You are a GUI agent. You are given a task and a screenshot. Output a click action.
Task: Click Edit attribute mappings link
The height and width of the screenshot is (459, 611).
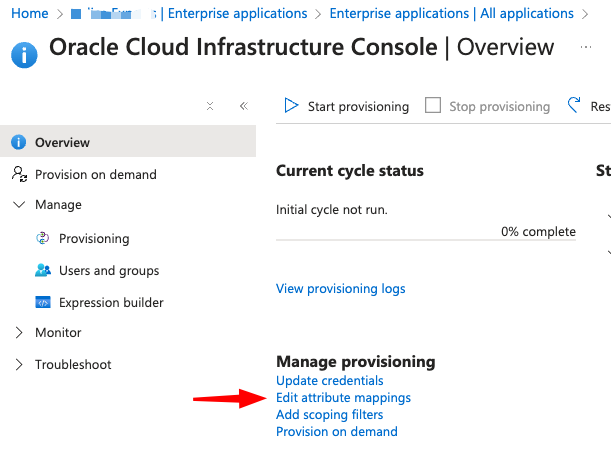tap(343, 397)
